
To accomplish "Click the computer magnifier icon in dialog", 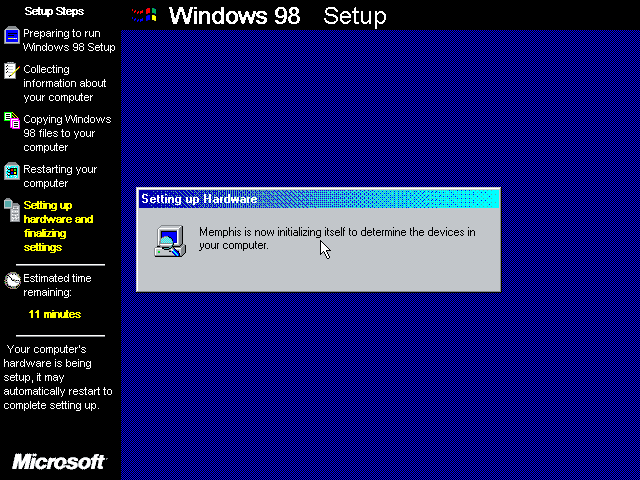I will click(x=170, y=241).
